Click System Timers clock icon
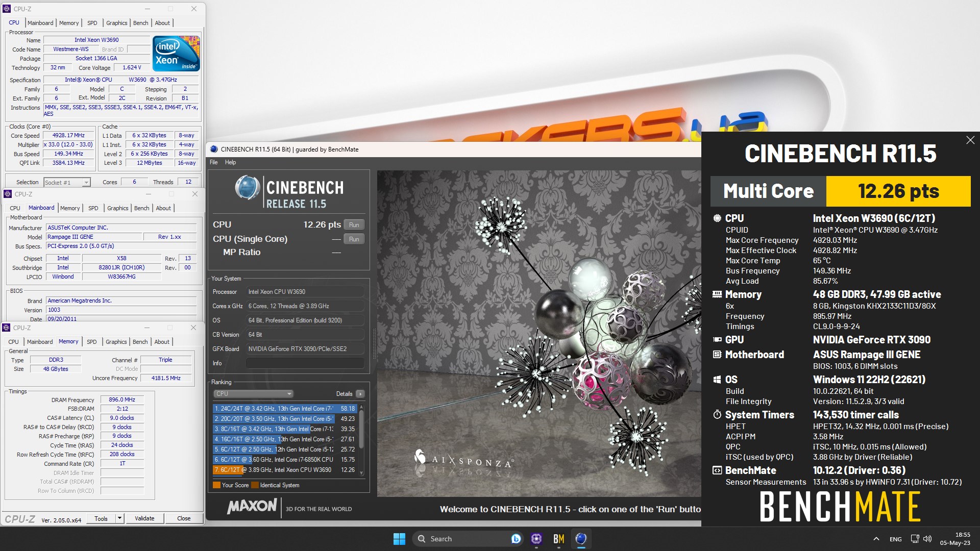 click(717, 415)
